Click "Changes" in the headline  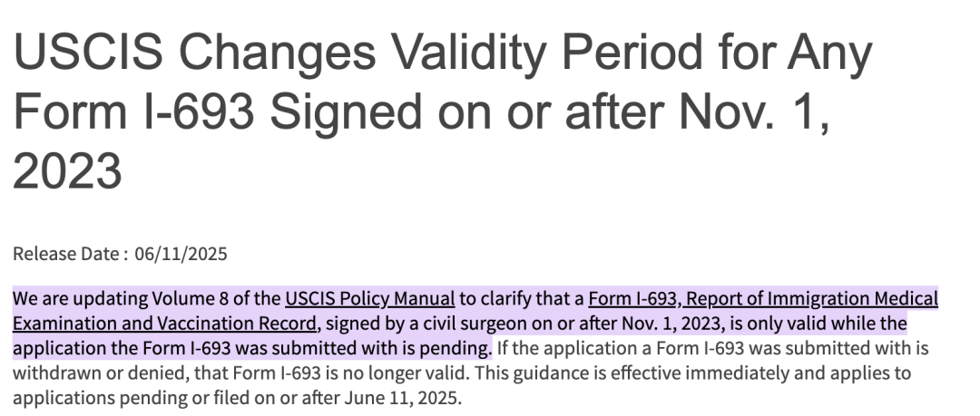(x=277, y=53)
